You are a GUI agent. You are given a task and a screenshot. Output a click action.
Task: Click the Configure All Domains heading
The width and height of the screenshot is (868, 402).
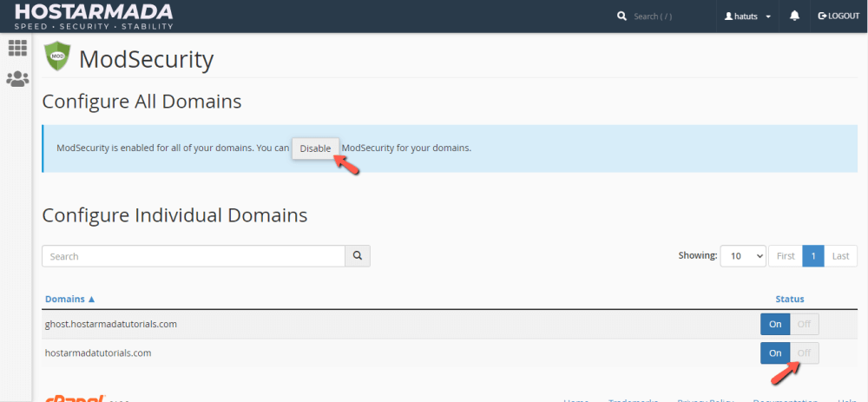click(x=141, y=102)
